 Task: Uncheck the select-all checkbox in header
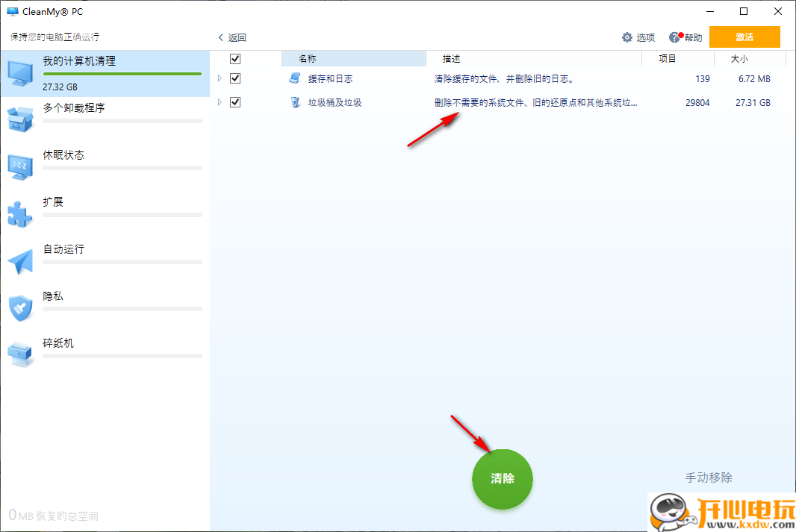click(x=235, y=58)
